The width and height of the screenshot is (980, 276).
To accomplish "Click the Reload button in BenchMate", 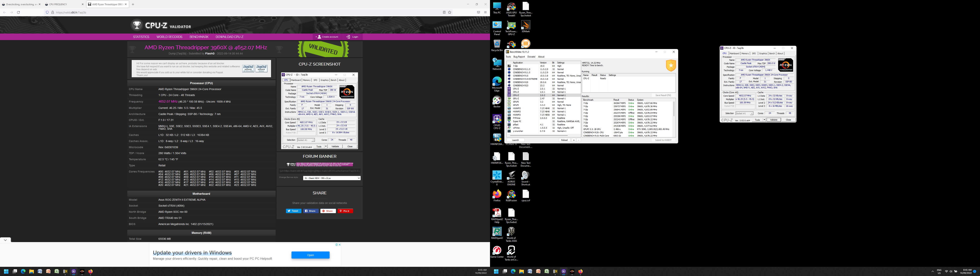I will pos(564,140).
